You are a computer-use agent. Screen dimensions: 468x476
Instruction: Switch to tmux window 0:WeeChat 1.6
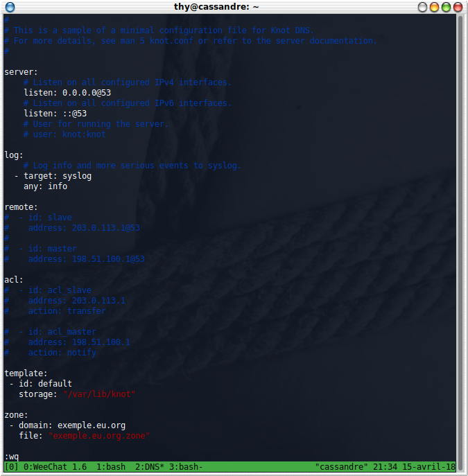point(55,466)
